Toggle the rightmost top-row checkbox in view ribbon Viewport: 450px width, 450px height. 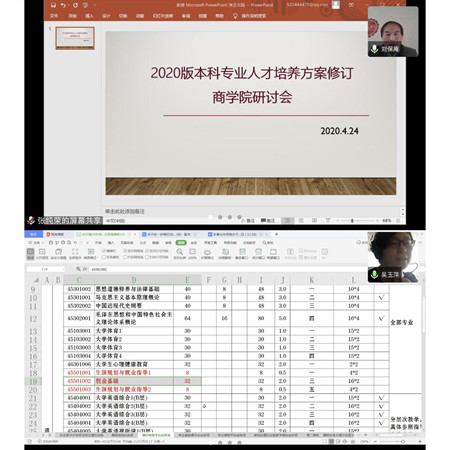pyautogui.click(x=147, y=250)
